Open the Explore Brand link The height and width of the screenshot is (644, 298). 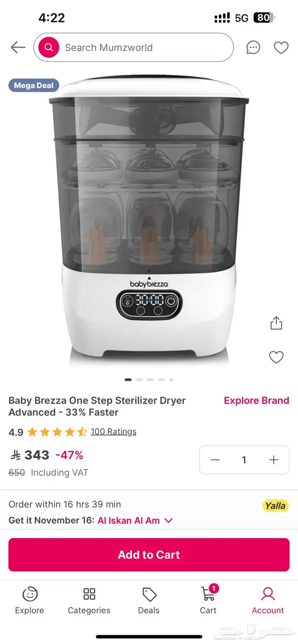[256, 400]
